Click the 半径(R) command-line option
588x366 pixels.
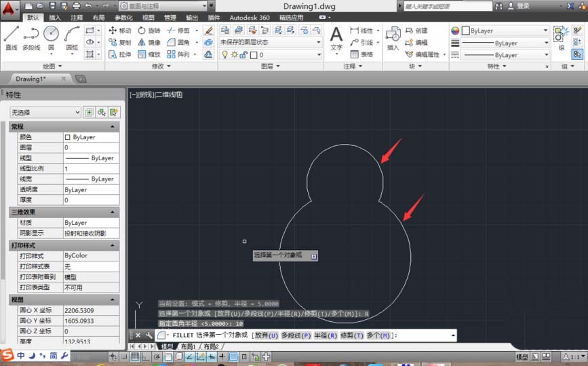coord(325,335)
